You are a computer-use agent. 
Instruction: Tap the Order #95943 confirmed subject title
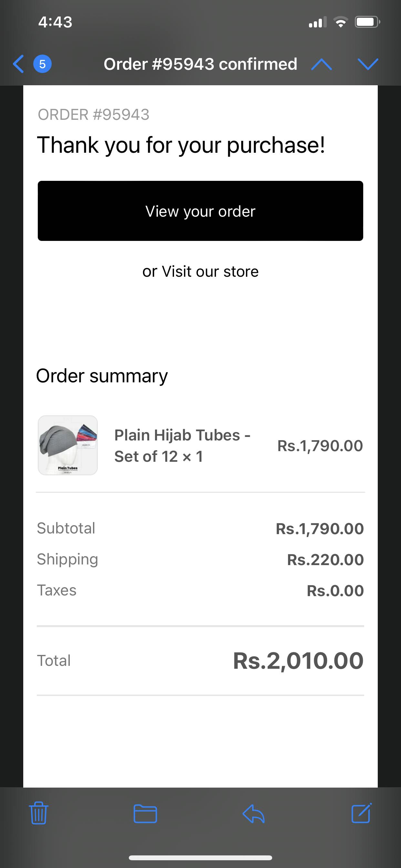click(200, 64)
